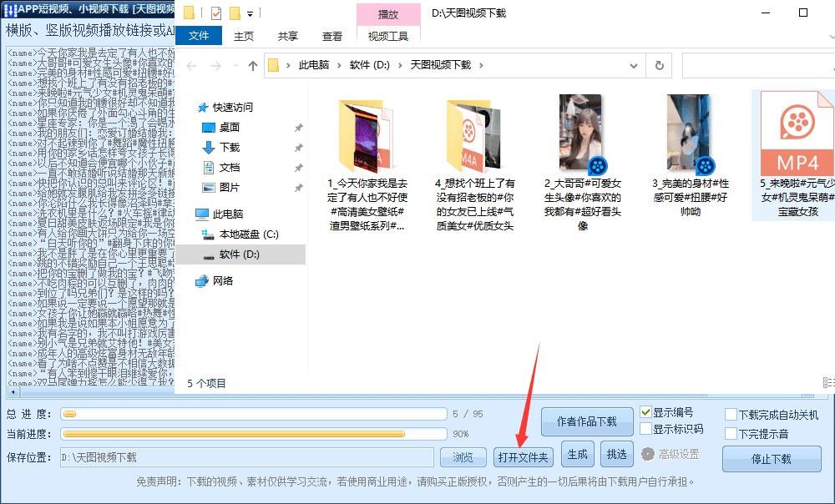Navigate up to the parent folder
Viewport: 835px width, 504px height.
point(255,65)
